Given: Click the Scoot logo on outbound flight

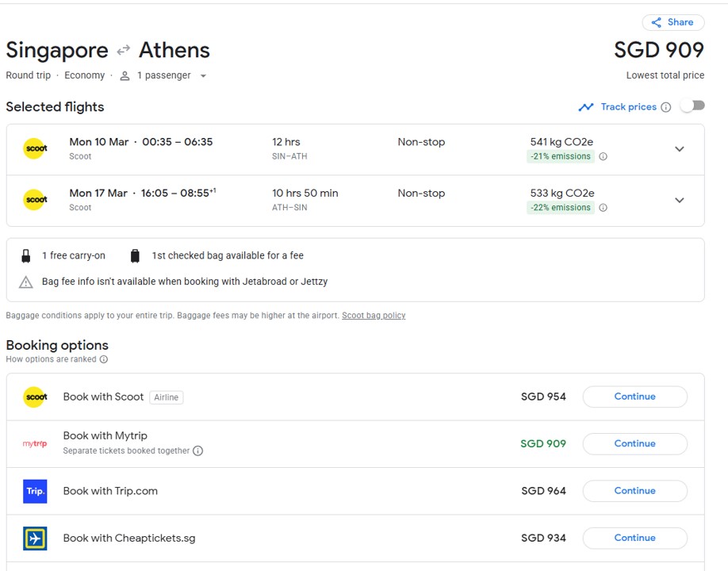Looking at the screenshot, I should [x=35, y=149].
